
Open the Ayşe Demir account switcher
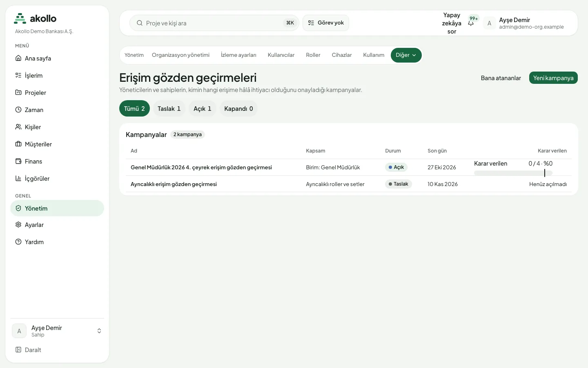(57, 331)
